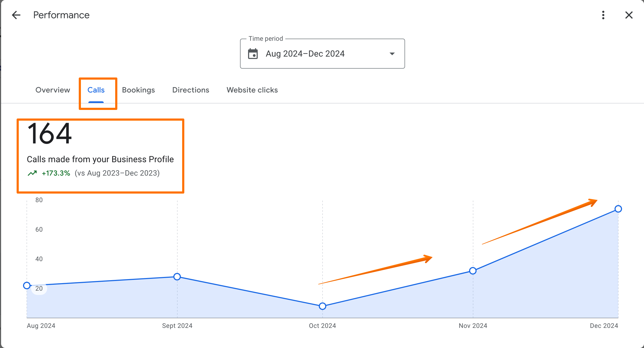Open the three-dot more options menu
Image resolution: width=644 pixels, height=348 pixels.
pyautogui.click(x=603, y=15)
